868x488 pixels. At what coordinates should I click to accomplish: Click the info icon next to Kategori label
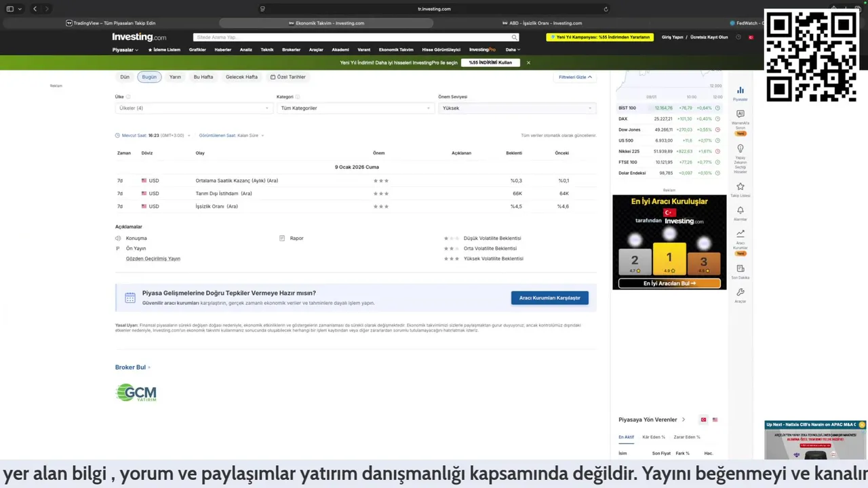pos(296,97)
